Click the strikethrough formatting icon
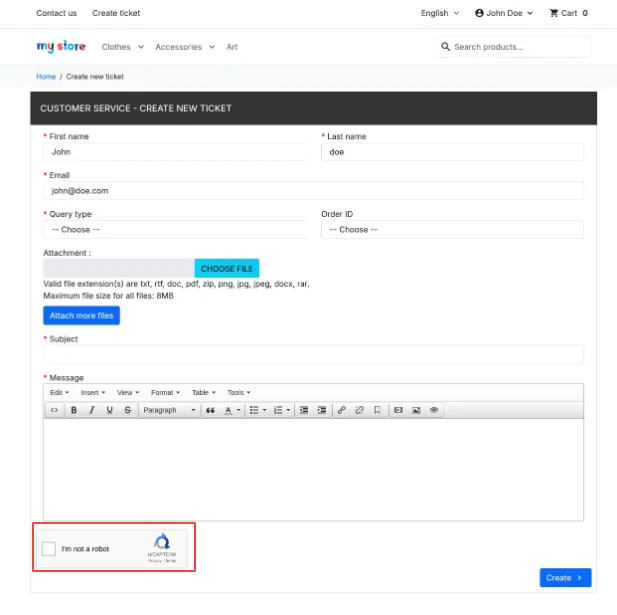Viewport: 617px width, 615px height. 127,410
